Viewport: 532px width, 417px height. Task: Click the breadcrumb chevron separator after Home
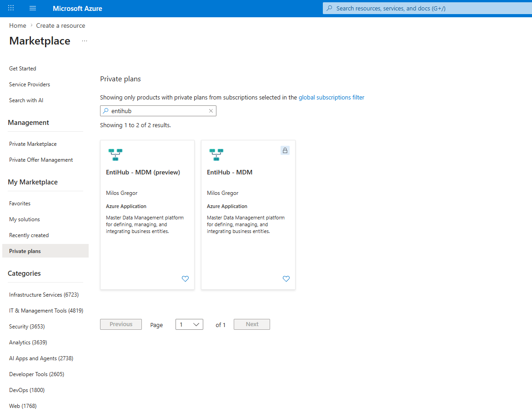tap(31, 25)
